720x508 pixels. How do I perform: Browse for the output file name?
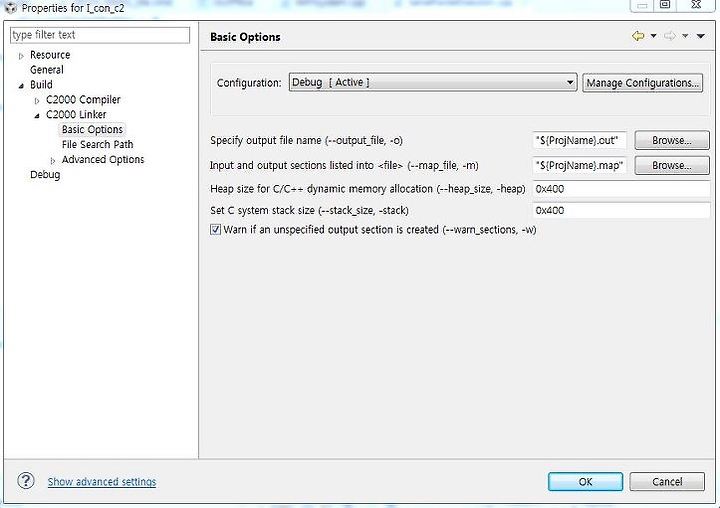point(672,140)
